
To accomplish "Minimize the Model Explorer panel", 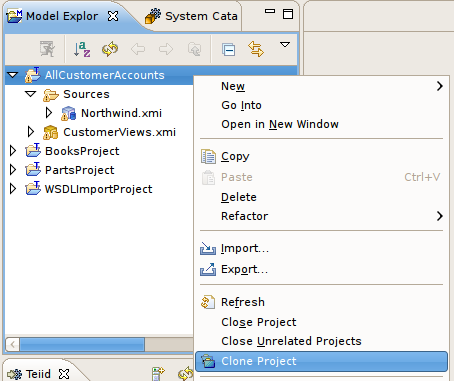I will tap(270, 11).
